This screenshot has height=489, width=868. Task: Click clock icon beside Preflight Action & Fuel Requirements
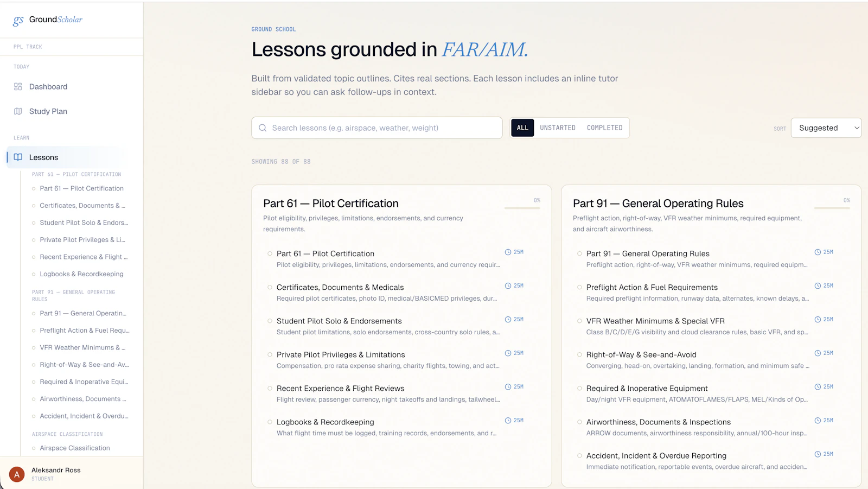[818, 286]
